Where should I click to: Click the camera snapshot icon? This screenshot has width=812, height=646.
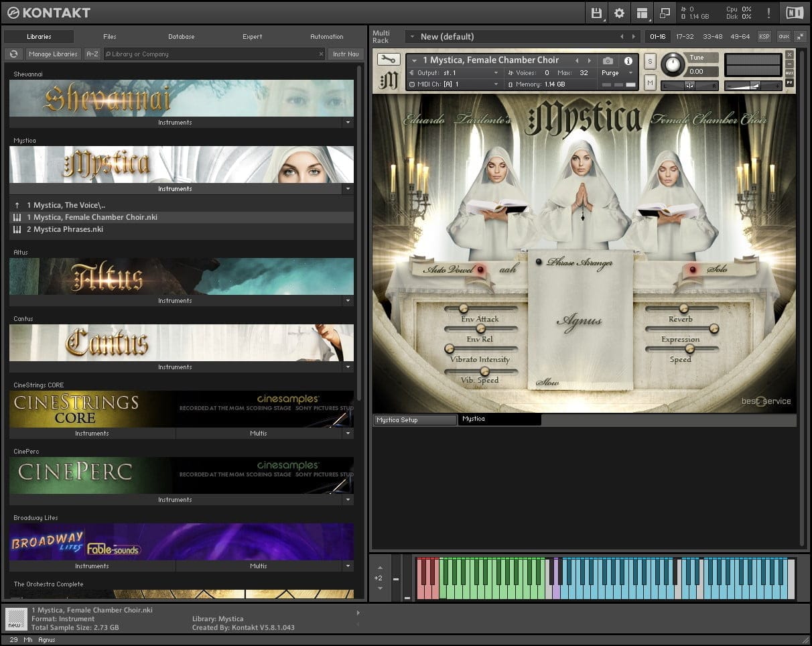point(608,60)
